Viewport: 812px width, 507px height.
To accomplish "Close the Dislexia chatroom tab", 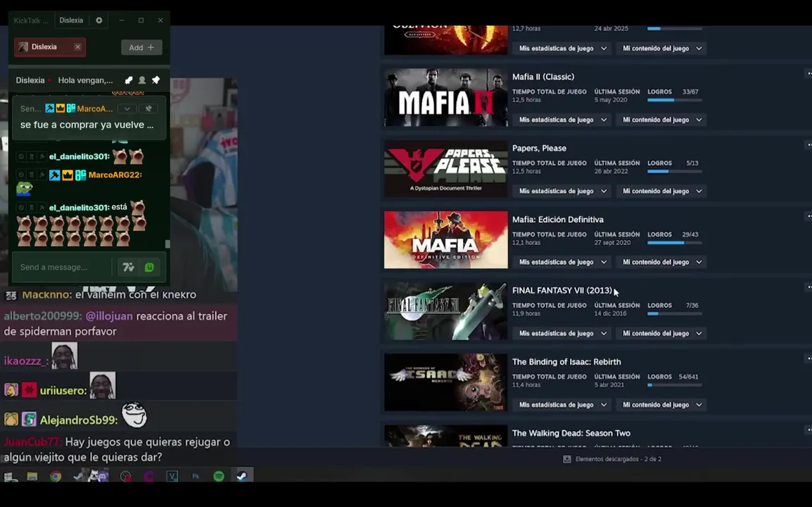I will coord(77,46).
